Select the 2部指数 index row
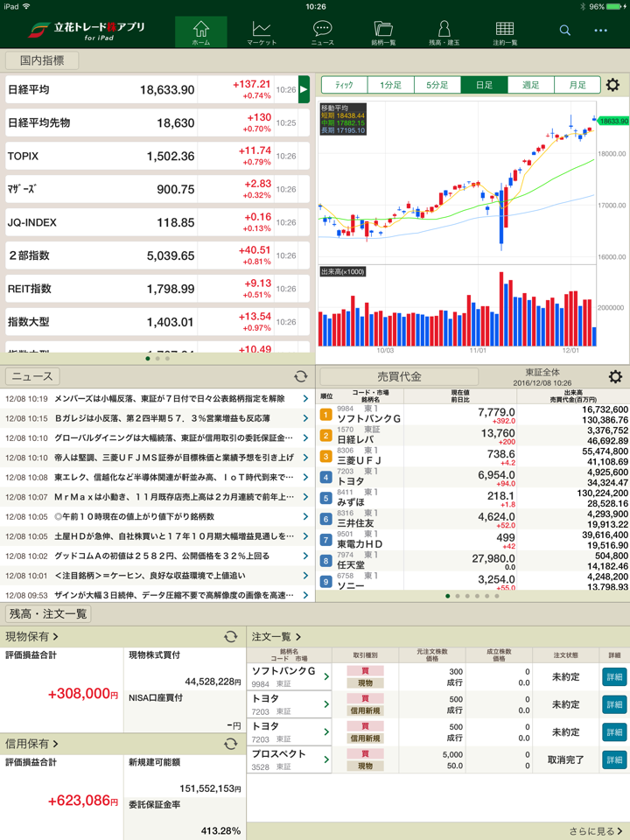630x840 pixels. [x=157, y=255]
